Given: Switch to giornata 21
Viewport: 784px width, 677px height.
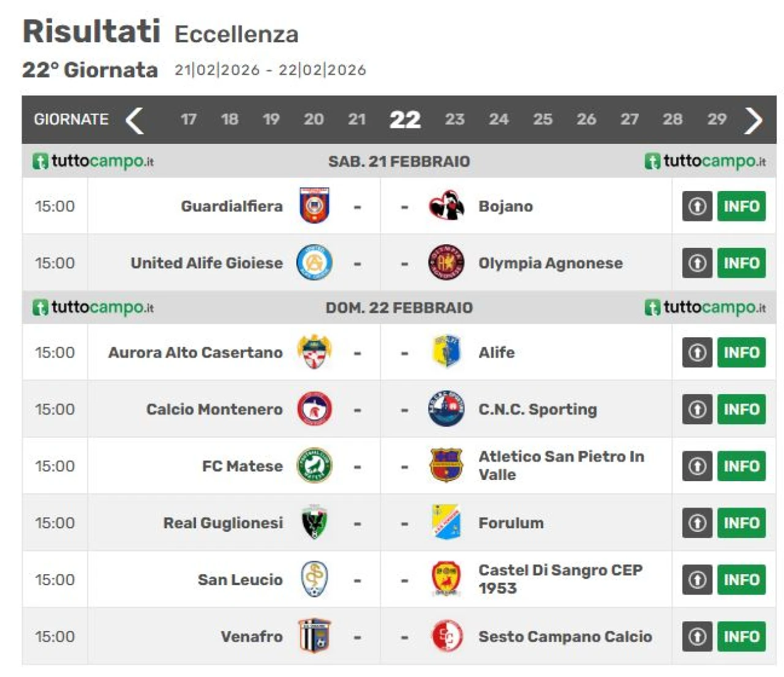Looking at the screenshot, I should pyautogui.click(x=356, y=119).
